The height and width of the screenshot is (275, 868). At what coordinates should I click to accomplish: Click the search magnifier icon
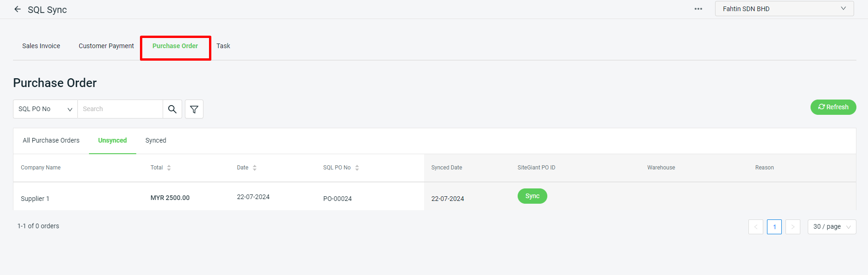pyautogui.click(x=172, y=109)
